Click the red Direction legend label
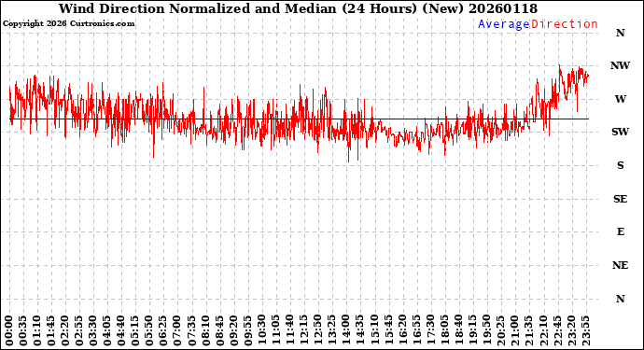Image resolution: width=644 pixels, height=350 pixels. pyautogui.click(x=565, y=24)
